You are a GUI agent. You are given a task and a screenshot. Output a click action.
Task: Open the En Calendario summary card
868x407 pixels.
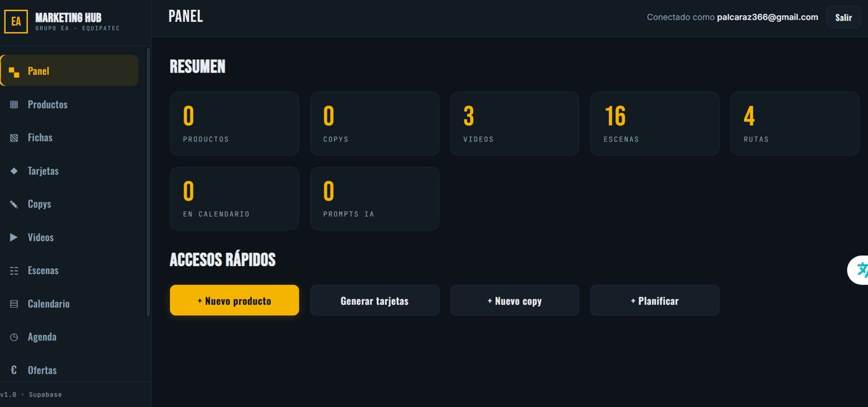click(234, 199)
